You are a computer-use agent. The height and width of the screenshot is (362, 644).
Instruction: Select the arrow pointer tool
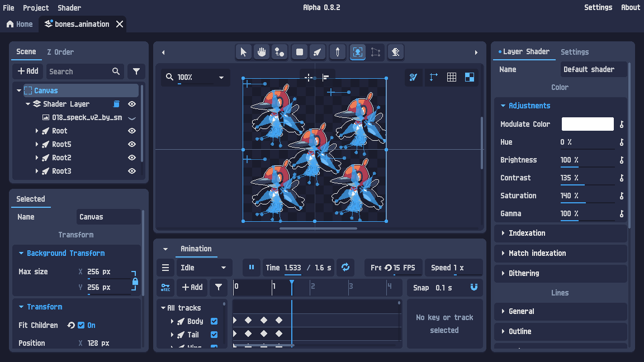tap(243, 52)
